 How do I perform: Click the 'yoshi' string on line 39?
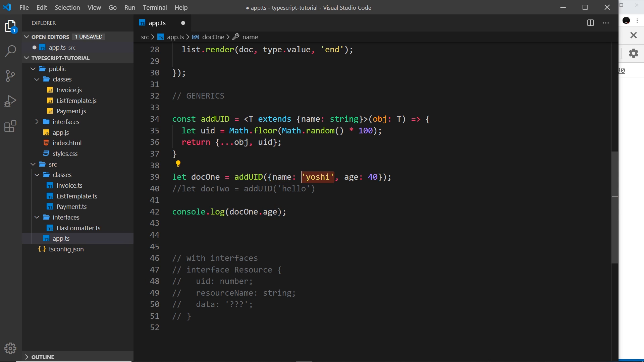(x=318, y=177)
